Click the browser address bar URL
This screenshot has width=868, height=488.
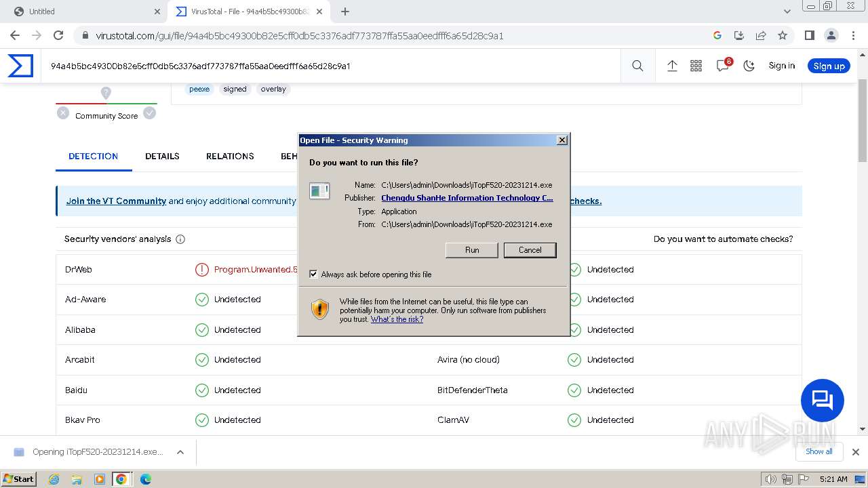pyautogui.click(x=299, y=35)
